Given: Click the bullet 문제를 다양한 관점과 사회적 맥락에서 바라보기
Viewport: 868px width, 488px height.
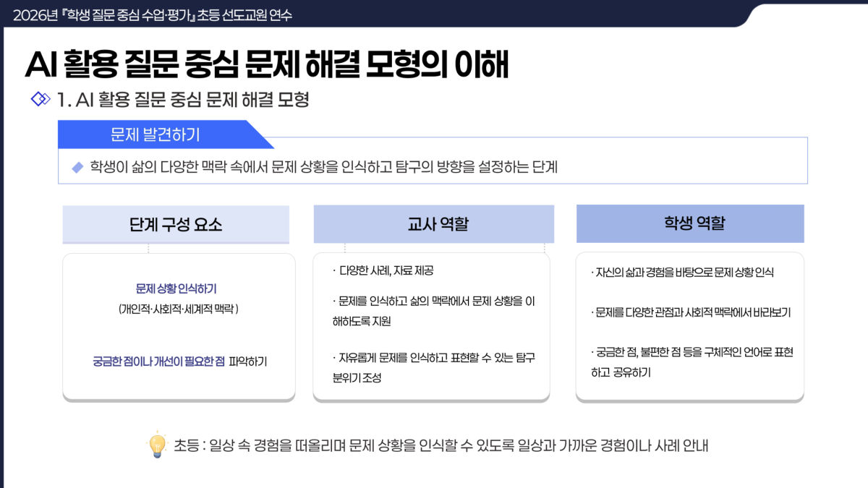Looking at the screenshot, I should [690, 312].
